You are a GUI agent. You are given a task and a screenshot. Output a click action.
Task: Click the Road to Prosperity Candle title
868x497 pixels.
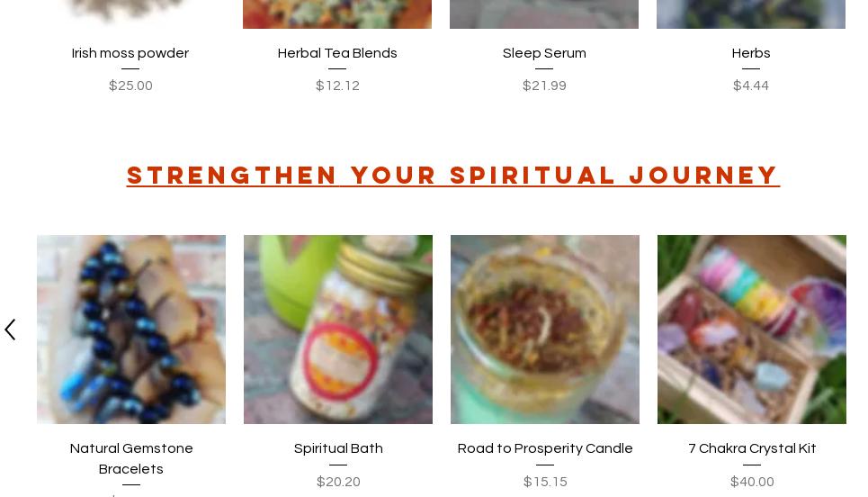click(545, 448)
